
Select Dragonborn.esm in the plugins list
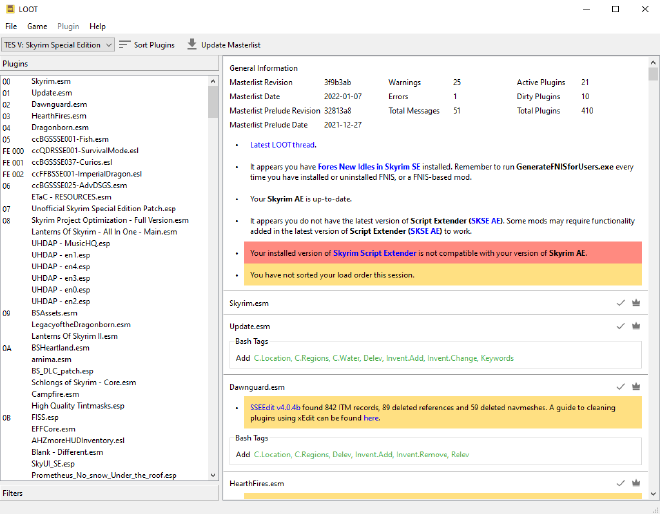(63, 128)
